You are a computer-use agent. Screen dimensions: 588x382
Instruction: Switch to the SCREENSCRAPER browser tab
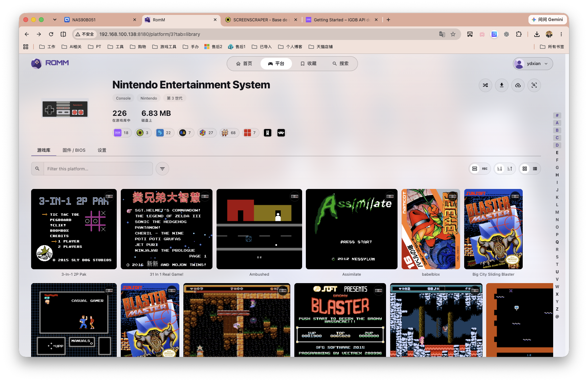(261, 20)
